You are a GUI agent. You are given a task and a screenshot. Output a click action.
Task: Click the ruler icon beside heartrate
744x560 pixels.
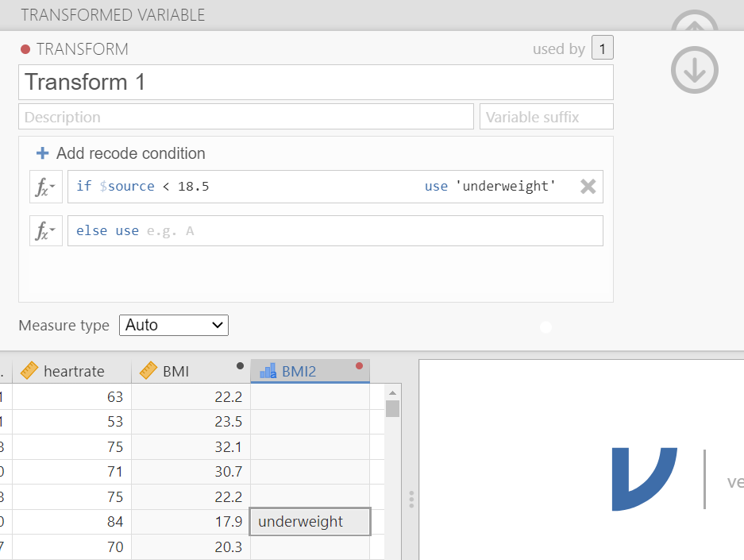pos(29,371)
